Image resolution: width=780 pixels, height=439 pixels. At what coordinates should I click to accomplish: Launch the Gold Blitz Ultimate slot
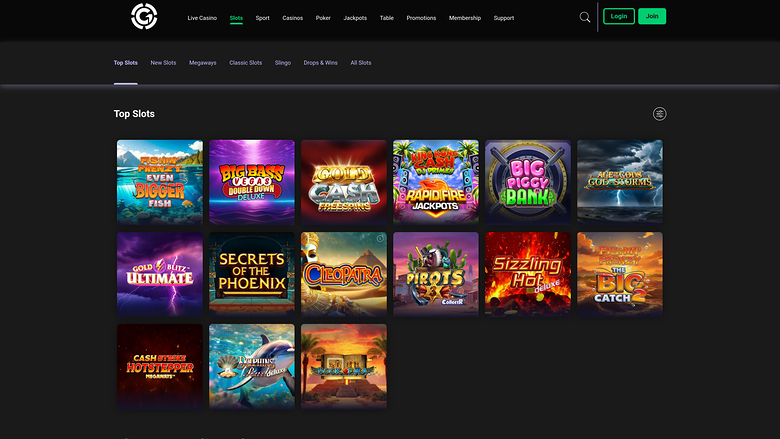pyautogui.click(x=160, y=274)
